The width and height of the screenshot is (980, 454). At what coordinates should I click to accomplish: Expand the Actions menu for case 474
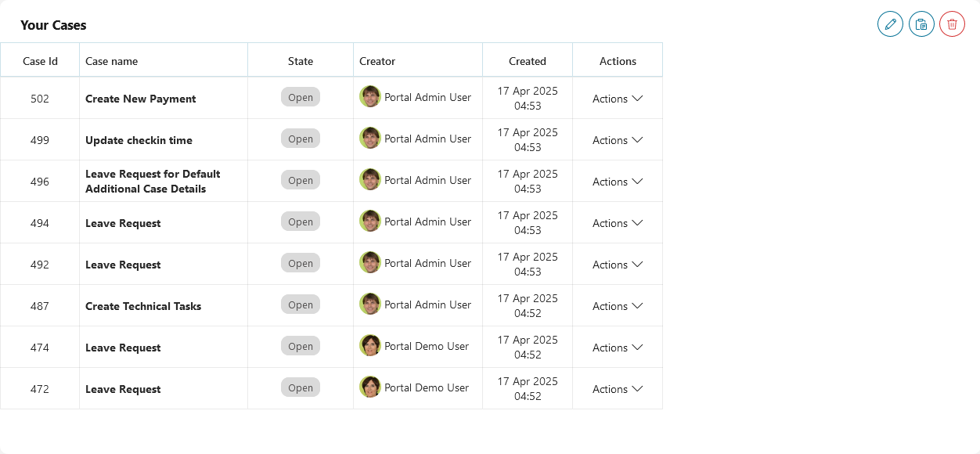pos(618,348)
